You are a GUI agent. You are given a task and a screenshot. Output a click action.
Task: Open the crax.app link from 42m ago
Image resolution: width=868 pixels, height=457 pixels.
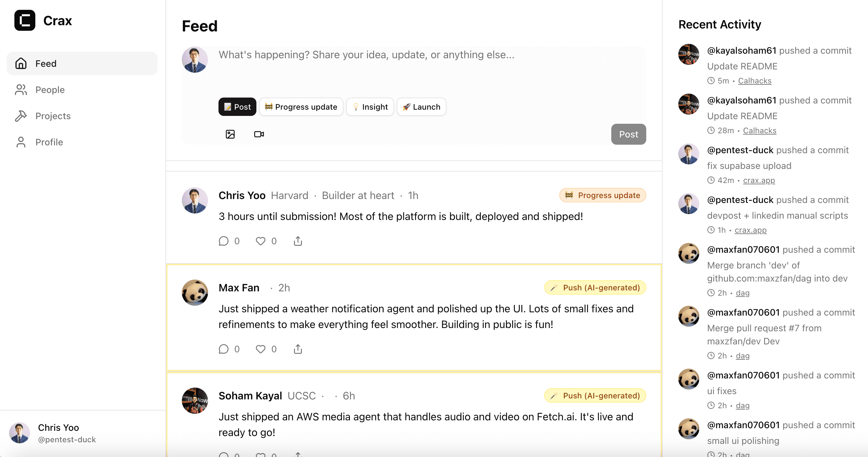pos(759,180)
